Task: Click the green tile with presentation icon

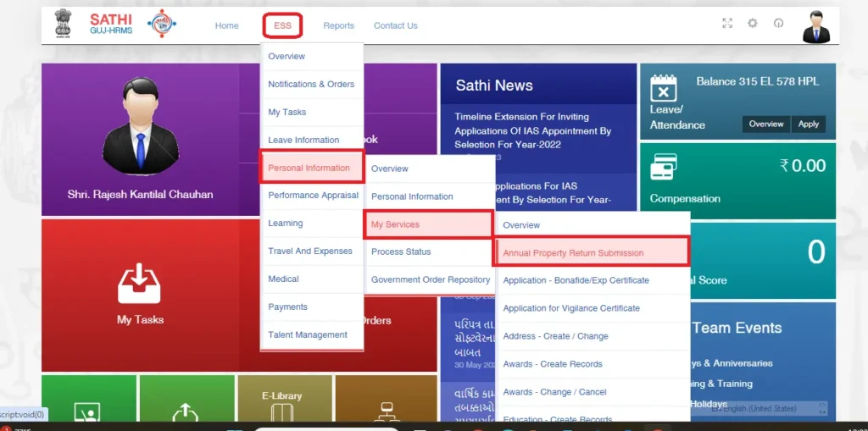Action: tap(88, 398)
